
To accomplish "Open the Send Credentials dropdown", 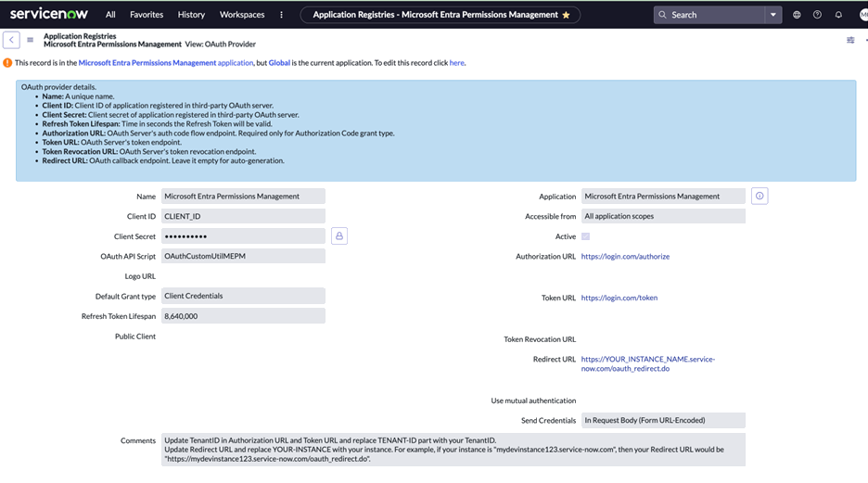I will click(x=663, y=421).
